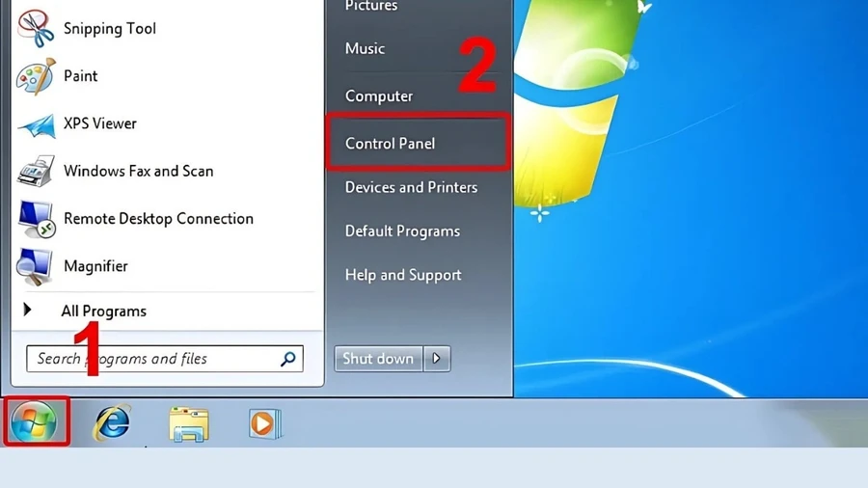Open Help and Support

[403, 275]
